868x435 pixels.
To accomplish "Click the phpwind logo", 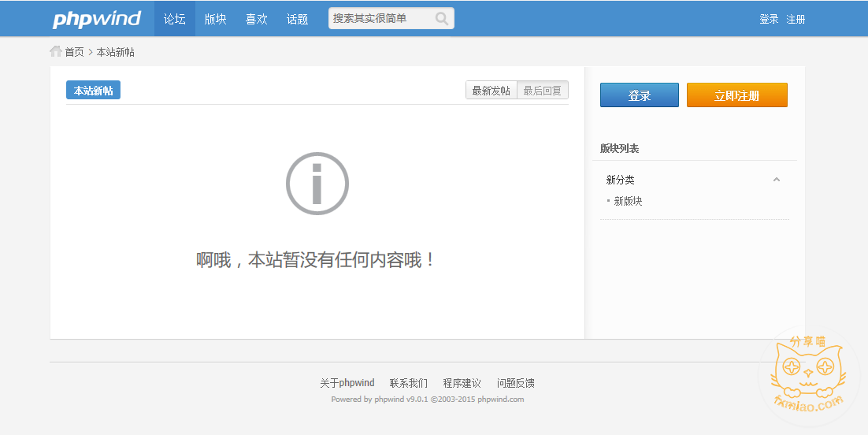I will pos(96,19).
